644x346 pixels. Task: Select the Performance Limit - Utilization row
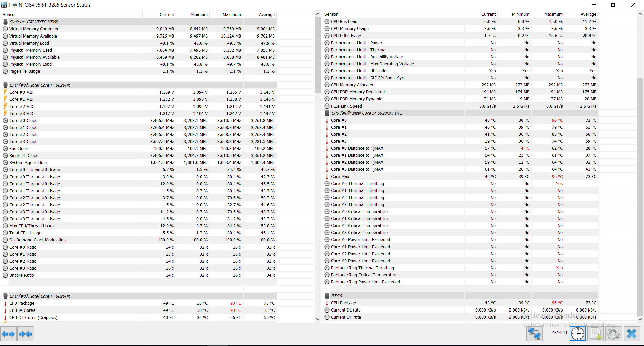[x=461, y=71]
